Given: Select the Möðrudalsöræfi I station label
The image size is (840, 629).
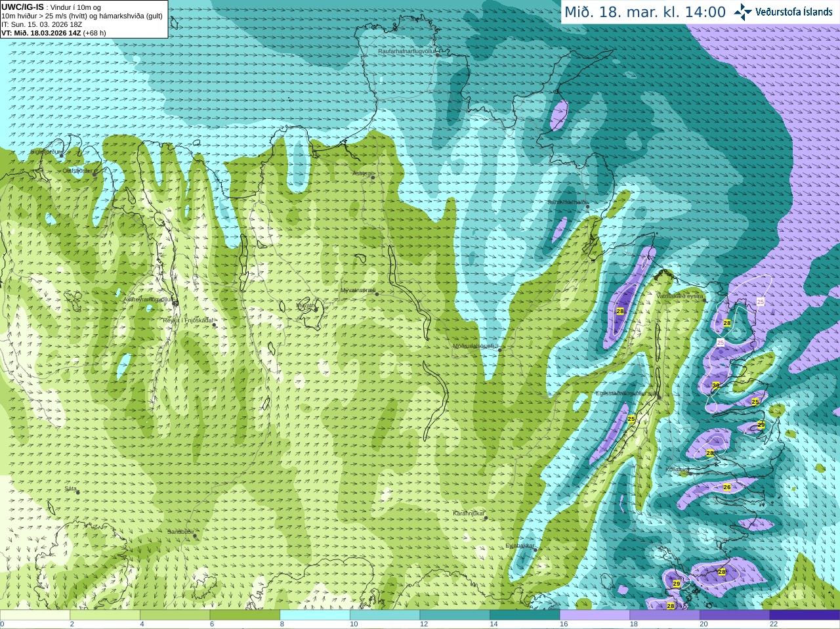Looking at the screenshot, I should pos(476,346).
